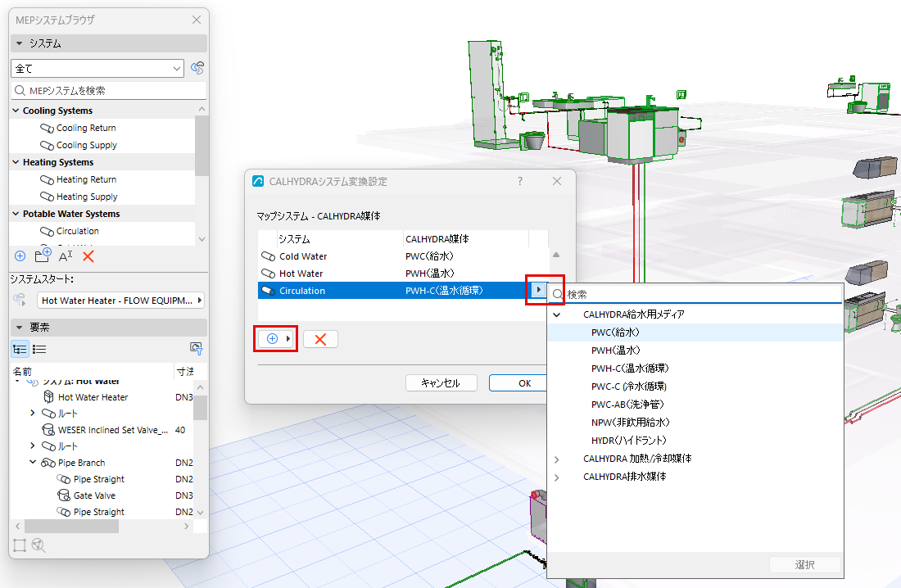Click the 検索 field in the media popup

695,294
